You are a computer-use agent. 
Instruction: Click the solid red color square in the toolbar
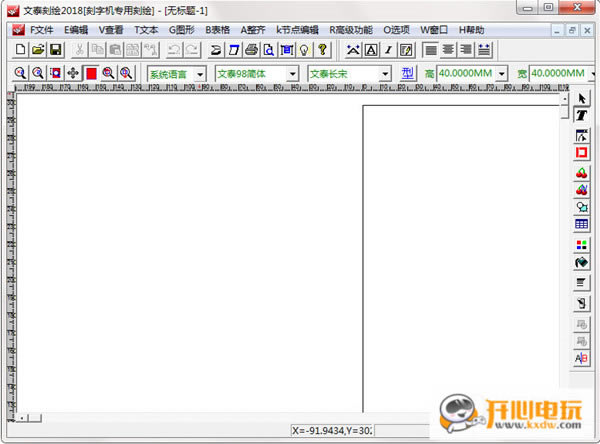pos(91,73)
